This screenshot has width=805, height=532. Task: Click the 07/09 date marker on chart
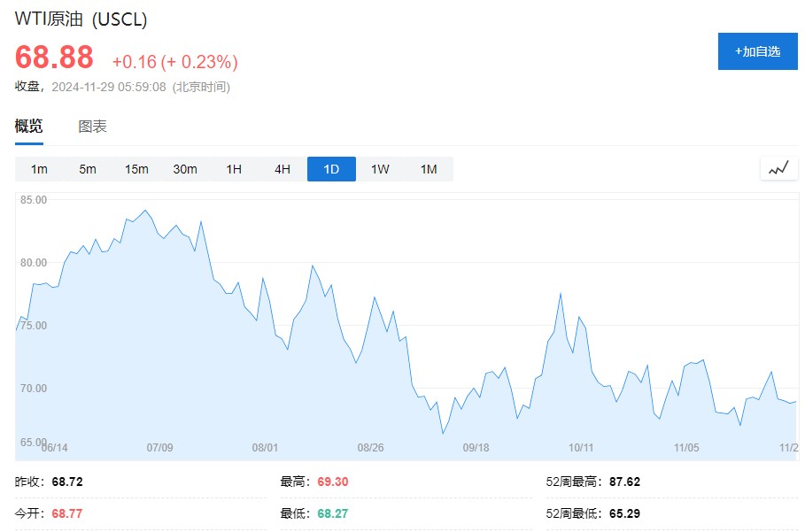tap(159, 448)
